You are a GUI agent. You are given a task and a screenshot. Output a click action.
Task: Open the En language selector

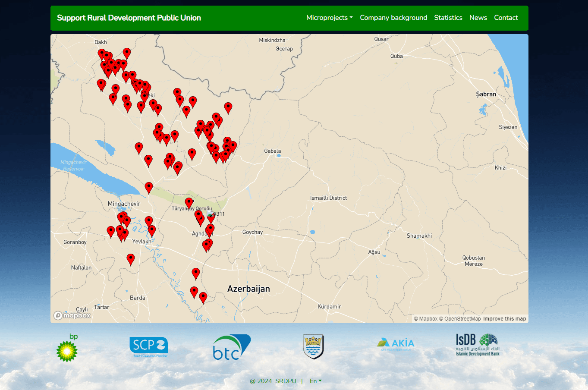point(315,381)
